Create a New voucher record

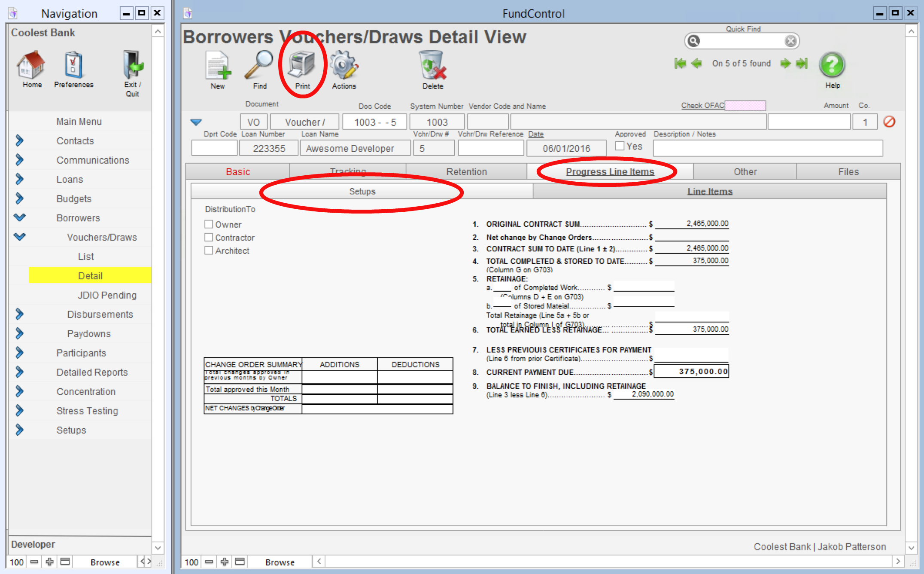point(218,65)
